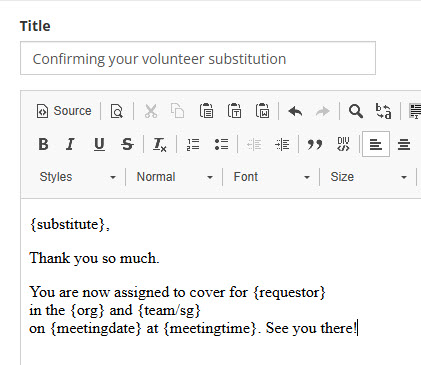Increase paragraph indent
The image size is (421, 365).
[x=282, y=144]
